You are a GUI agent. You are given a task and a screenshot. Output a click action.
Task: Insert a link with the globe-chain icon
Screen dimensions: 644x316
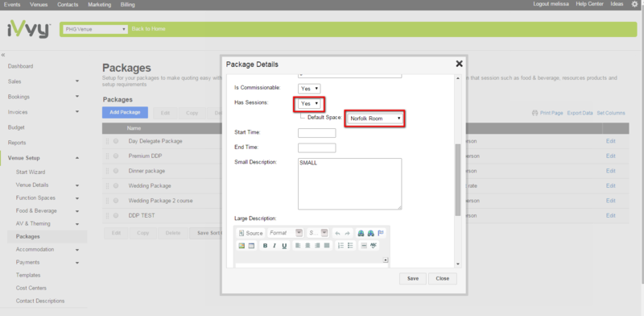point(361,233)
